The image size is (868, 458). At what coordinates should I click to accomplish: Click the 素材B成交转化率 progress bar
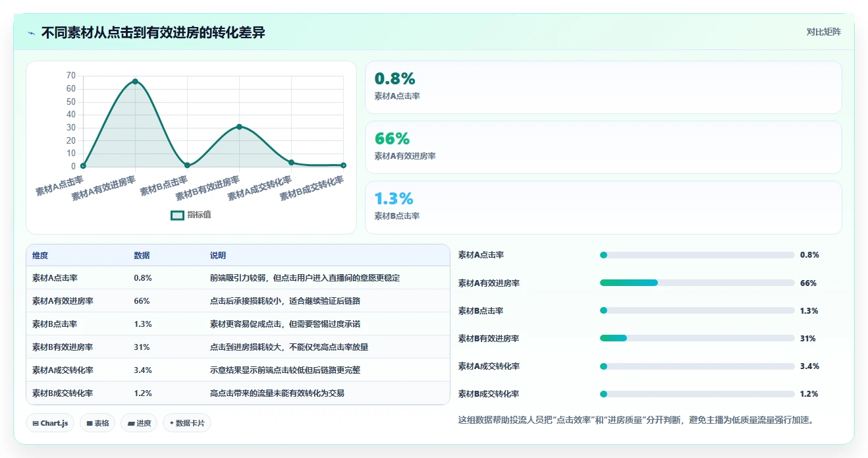tap(697, 394)
